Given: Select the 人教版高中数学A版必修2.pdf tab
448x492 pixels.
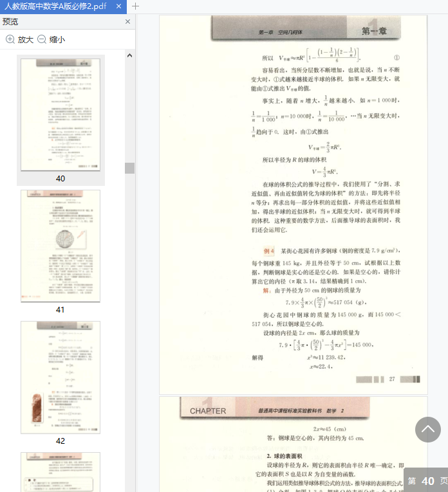Looking at the screenshot, I should tap(63, 6).
